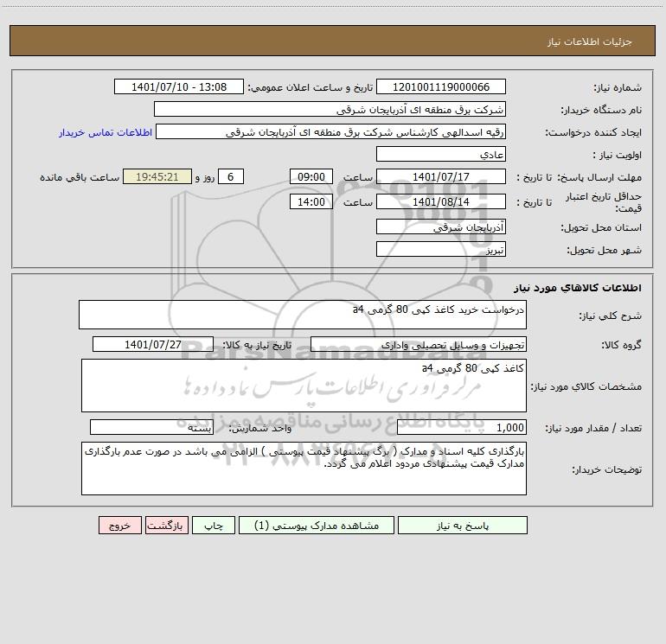
Task: Click the چاپ print button
Action: point(214,525)
